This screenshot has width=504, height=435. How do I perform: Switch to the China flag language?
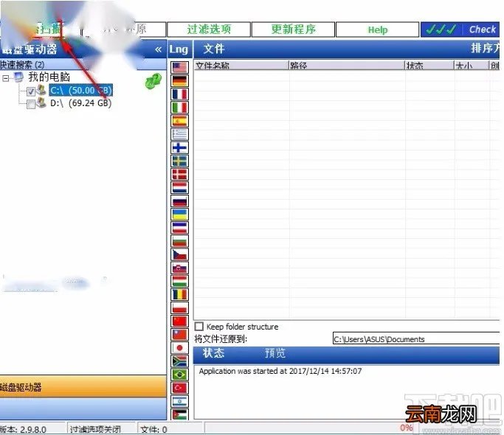179,321
